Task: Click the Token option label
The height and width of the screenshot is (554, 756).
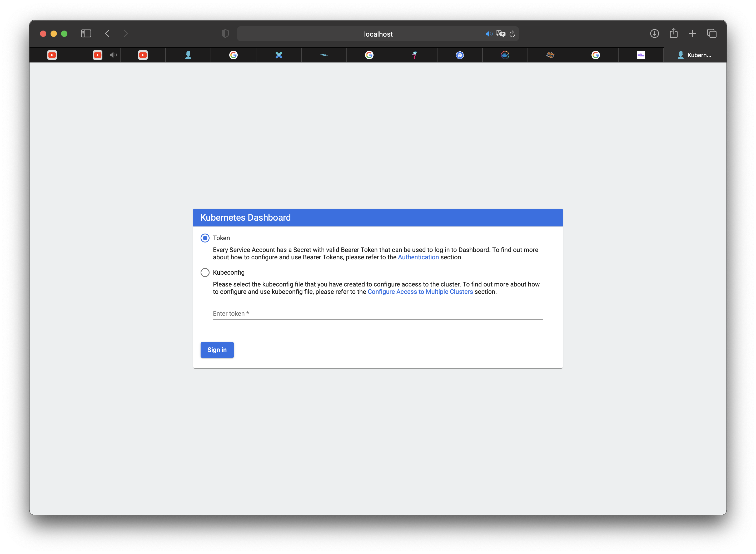Action: (221, 238)
